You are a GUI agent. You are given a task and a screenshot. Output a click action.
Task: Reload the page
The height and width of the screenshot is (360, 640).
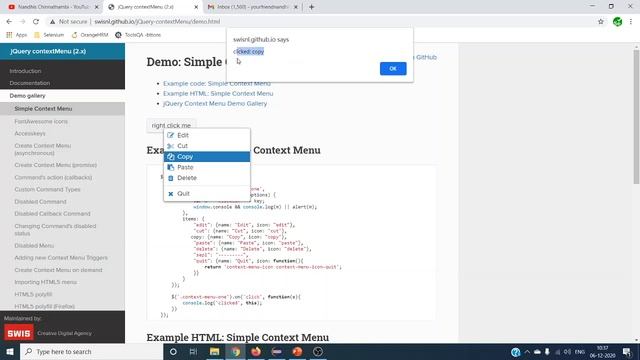coord(36,22)
